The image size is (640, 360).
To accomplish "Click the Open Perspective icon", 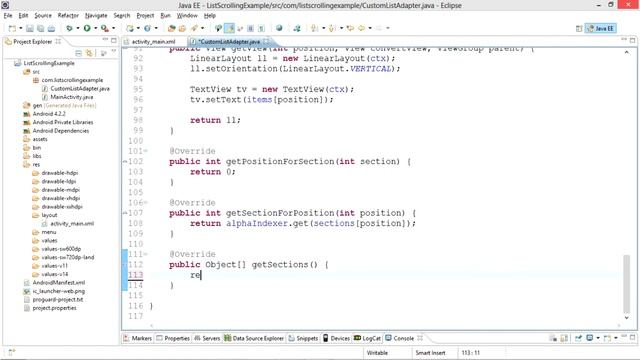I will [x=579, y=28].
